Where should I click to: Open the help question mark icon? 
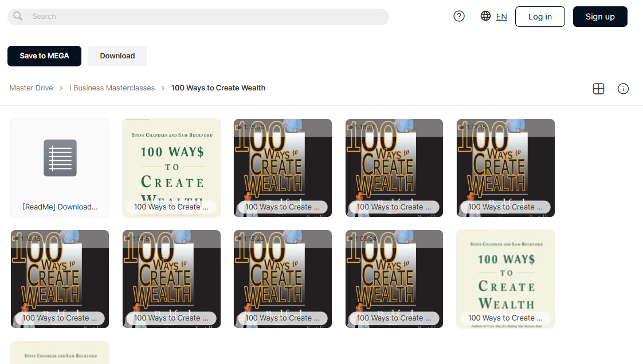click(459, 17)
